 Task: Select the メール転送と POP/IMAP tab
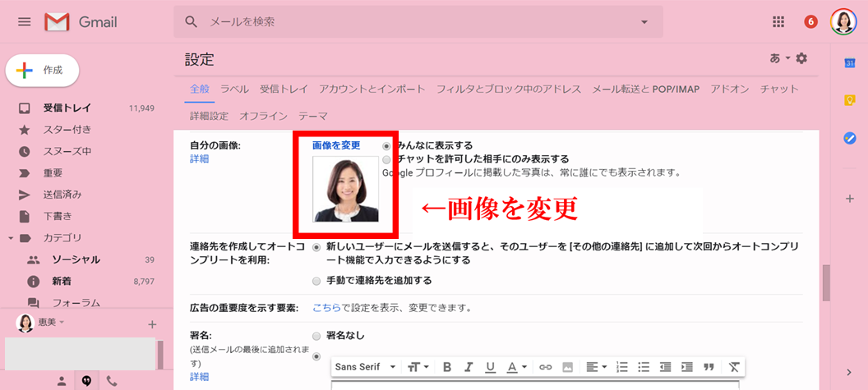[646, 89]
